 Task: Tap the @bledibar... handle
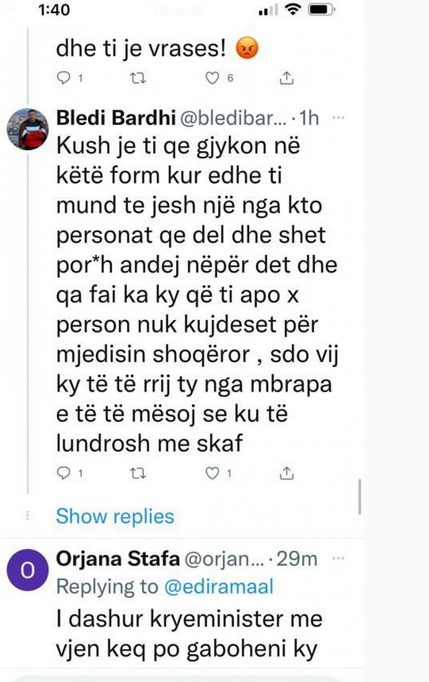click(233, 118)
